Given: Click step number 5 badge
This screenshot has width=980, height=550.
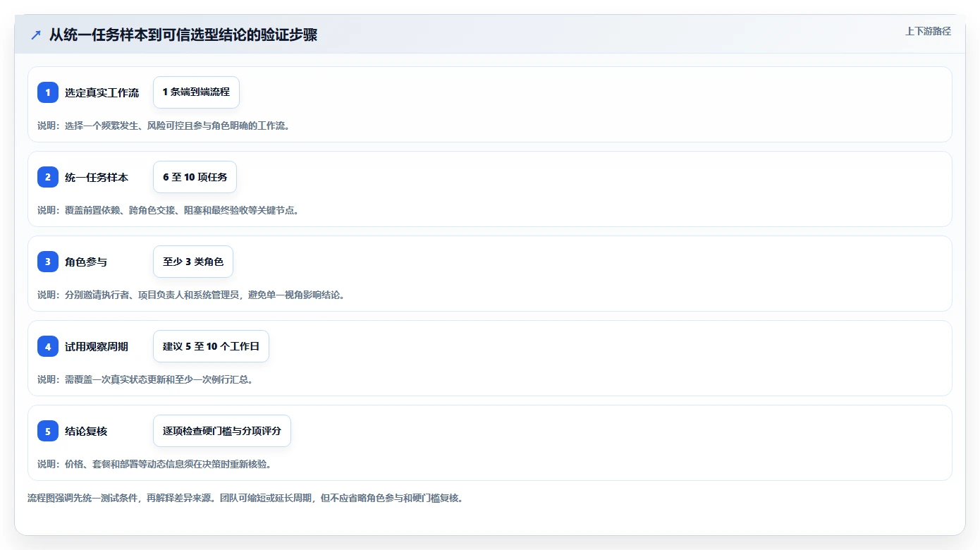Looking at the screenshot, I should tap(48, 431).
